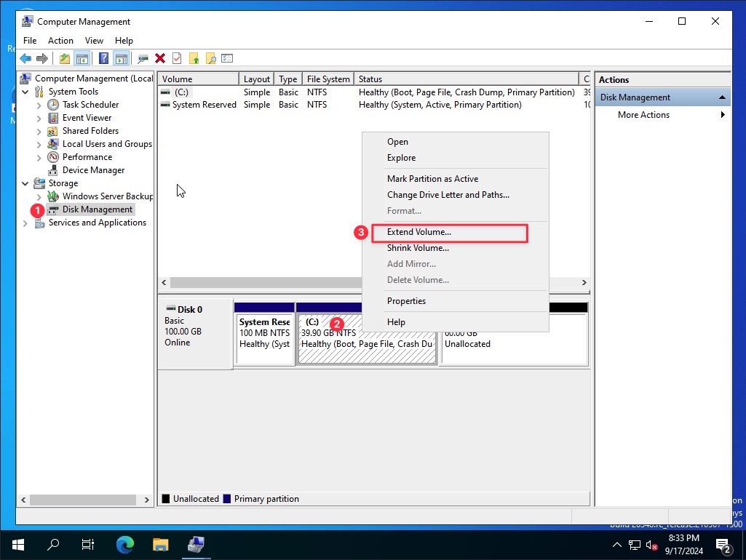Click the blue Back arrow toolbar icon

[x=25, y=58]
